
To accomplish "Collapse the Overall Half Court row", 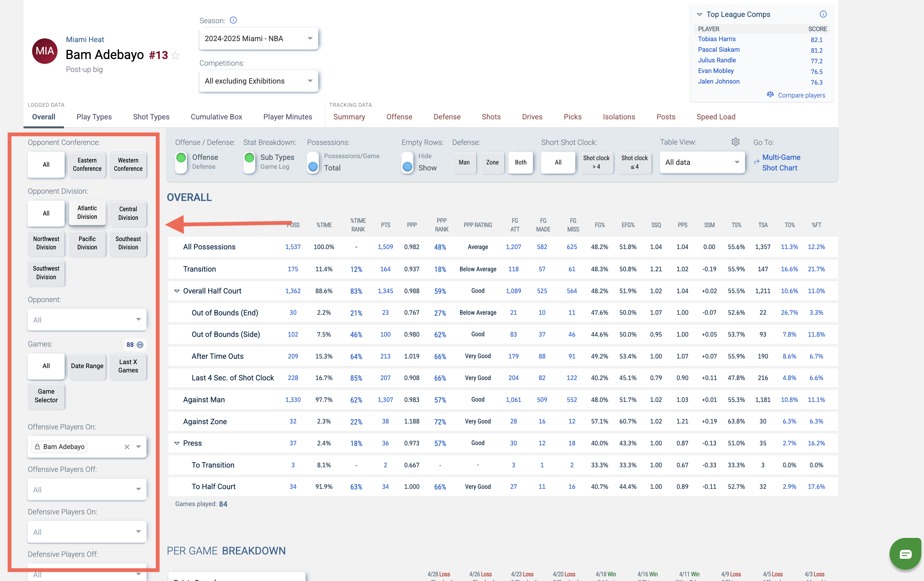I will [x=177, y=291].
